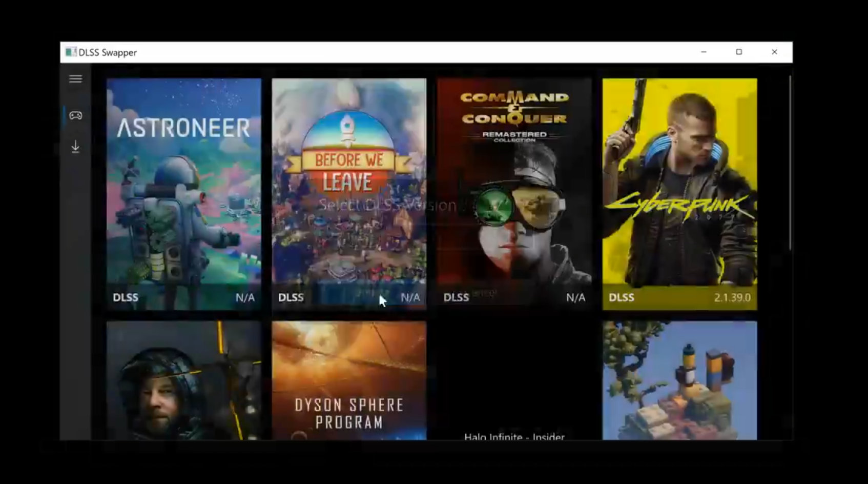Select the Dyson Sphere Program card

click(349, 380)
